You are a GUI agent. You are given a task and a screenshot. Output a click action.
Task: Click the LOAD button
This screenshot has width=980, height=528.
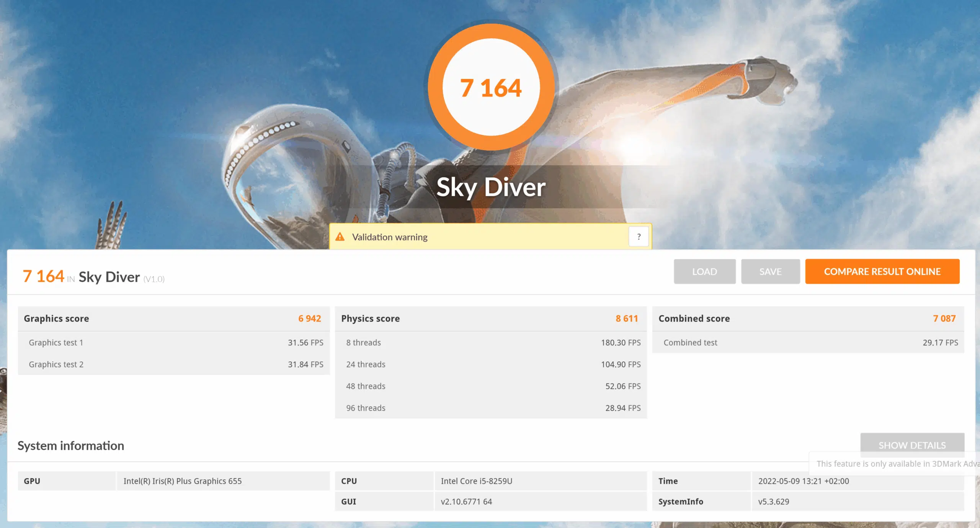point(704,271)
